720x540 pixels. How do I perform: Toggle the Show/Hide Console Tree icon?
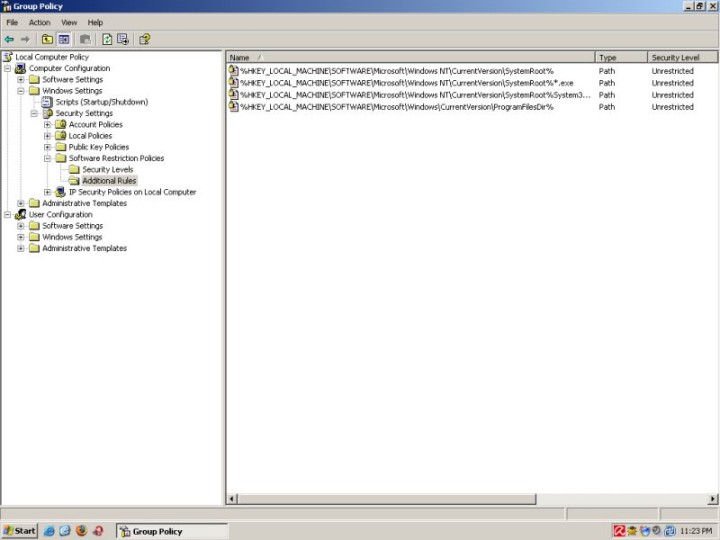63,39
